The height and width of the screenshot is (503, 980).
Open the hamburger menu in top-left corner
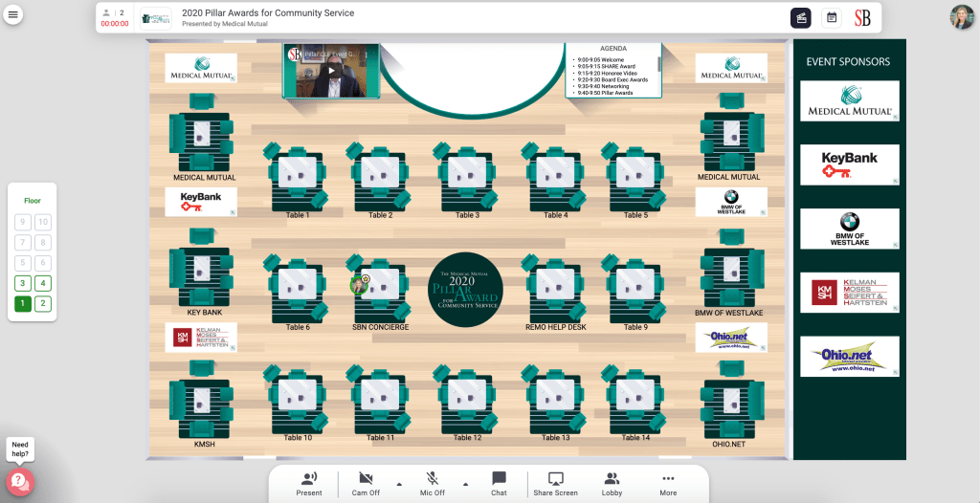[x=13, y=15]
